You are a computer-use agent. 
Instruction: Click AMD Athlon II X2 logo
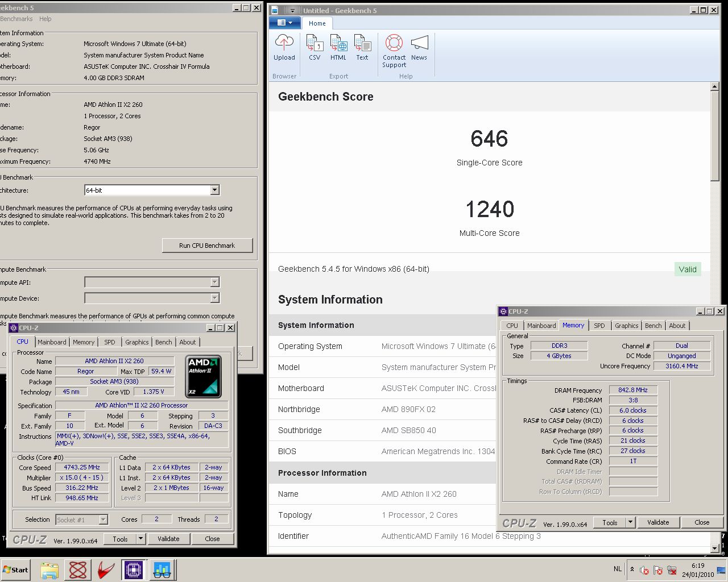(x=204, y=376)
